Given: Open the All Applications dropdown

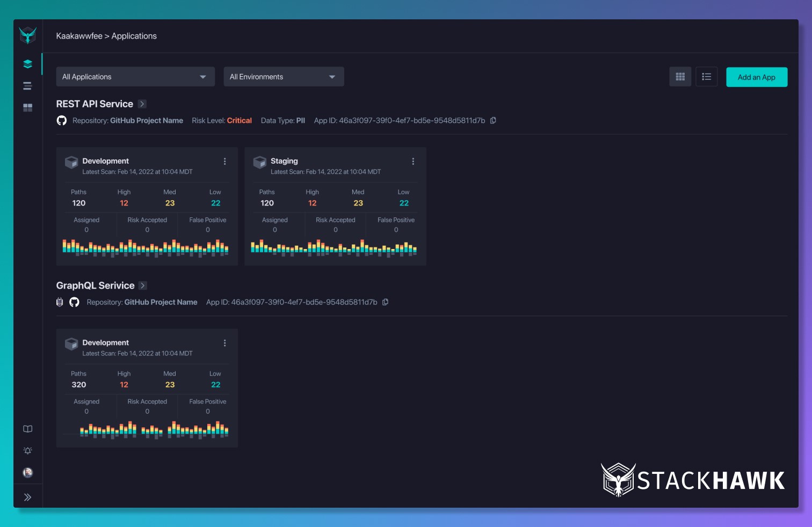Looking at the screenshot, I should [135, 77].
